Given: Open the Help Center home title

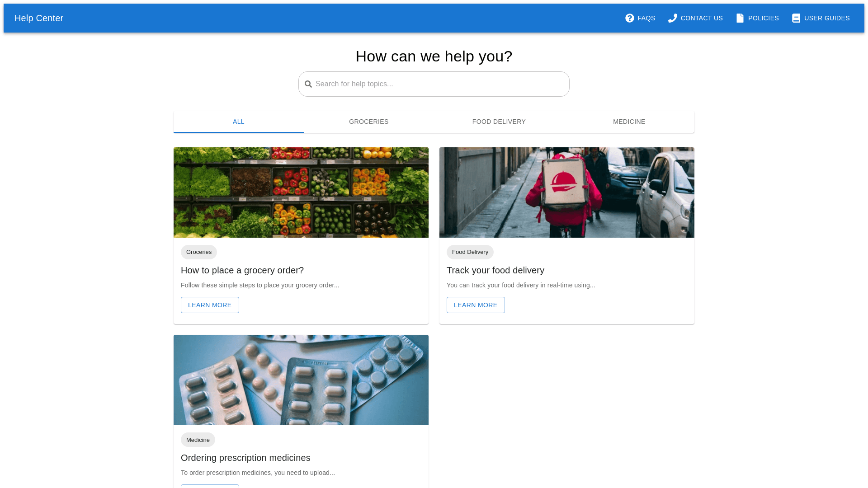Looking at the screenshot, I should pos(39,18).
